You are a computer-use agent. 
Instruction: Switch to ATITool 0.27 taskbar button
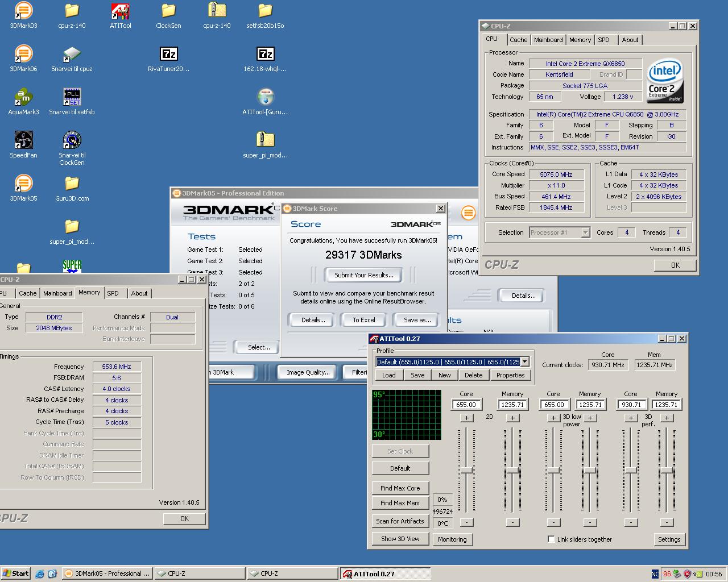pyautogui.click(x=386, y=573)
